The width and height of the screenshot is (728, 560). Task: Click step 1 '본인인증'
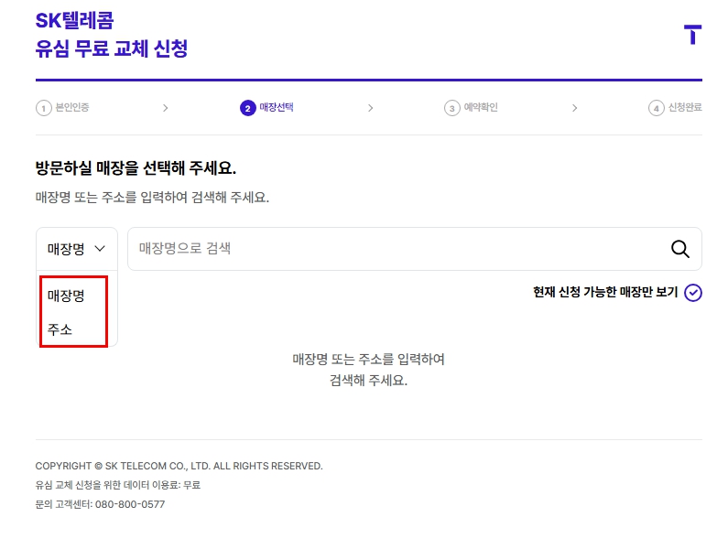coord(62,108)
